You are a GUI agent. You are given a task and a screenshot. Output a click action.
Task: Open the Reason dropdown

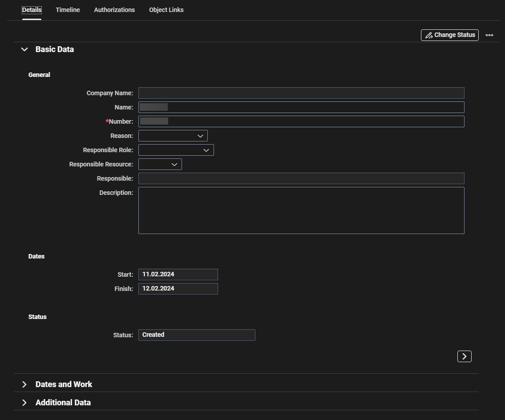173,136
